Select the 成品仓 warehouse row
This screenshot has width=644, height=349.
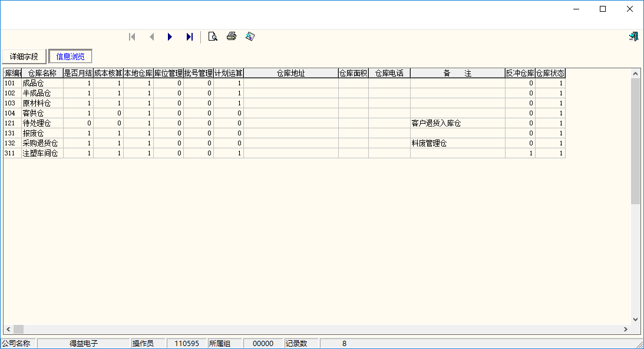coord(34,84)
